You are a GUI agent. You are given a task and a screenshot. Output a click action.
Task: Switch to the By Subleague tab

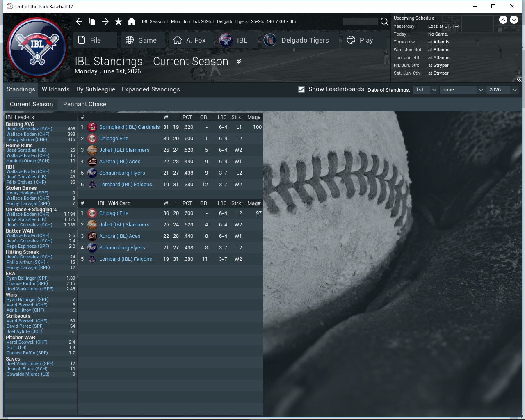96,89
